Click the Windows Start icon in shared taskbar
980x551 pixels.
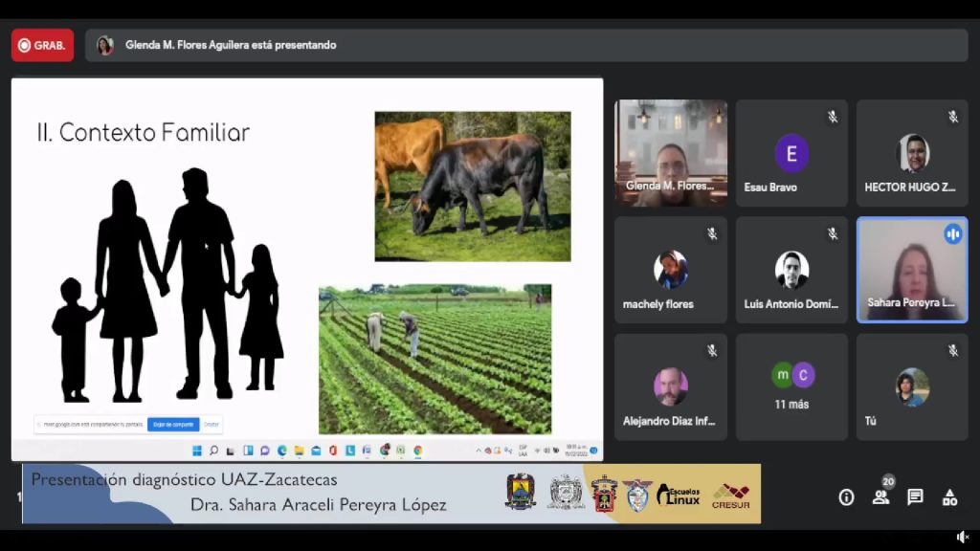[197, 451]
